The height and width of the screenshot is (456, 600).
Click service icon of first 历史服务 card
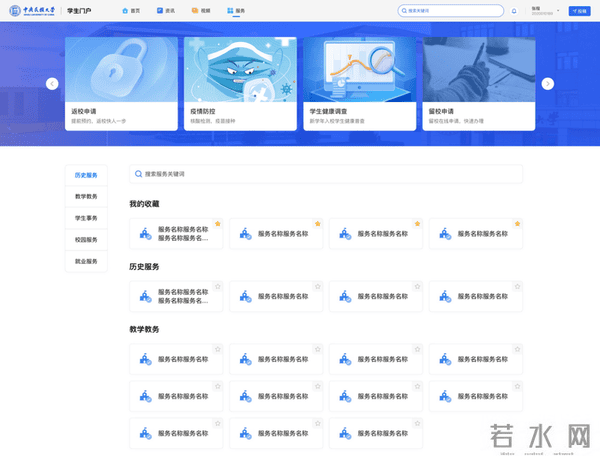point(145,296)
